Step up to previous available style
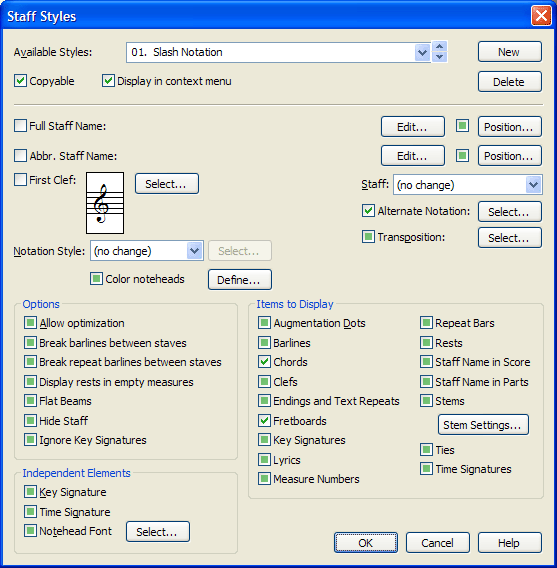The image size is (557, 568). pyautogui.click(x=439, y=47)
